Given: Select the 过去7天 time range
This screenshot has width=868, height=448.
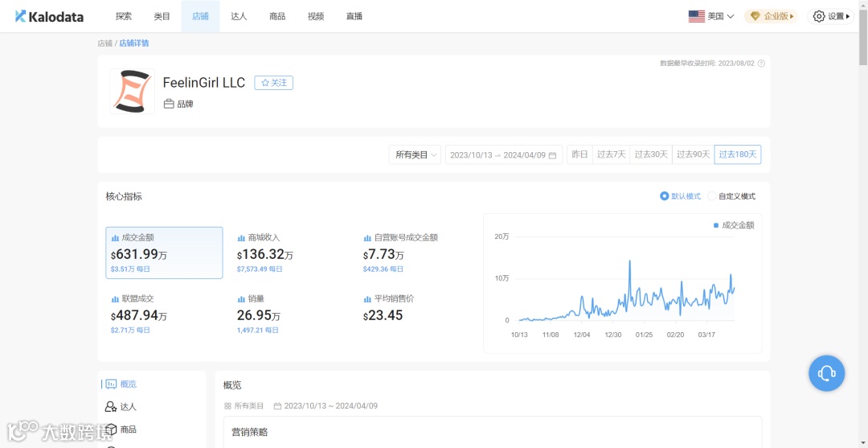Looking at the screenshot, I should click(611, 154).
